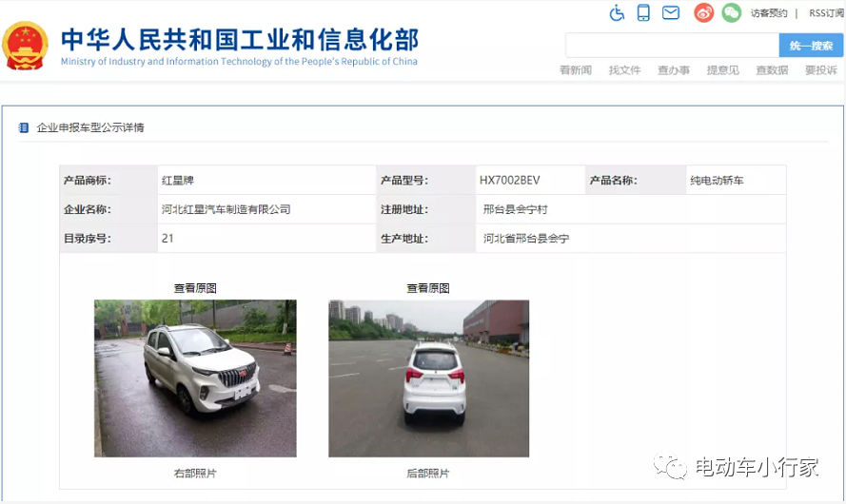Click the ministry title 中华人民共和国工业和信息化部
The height and width of the screenshot is (504, 846).
[x=240, y=39]
